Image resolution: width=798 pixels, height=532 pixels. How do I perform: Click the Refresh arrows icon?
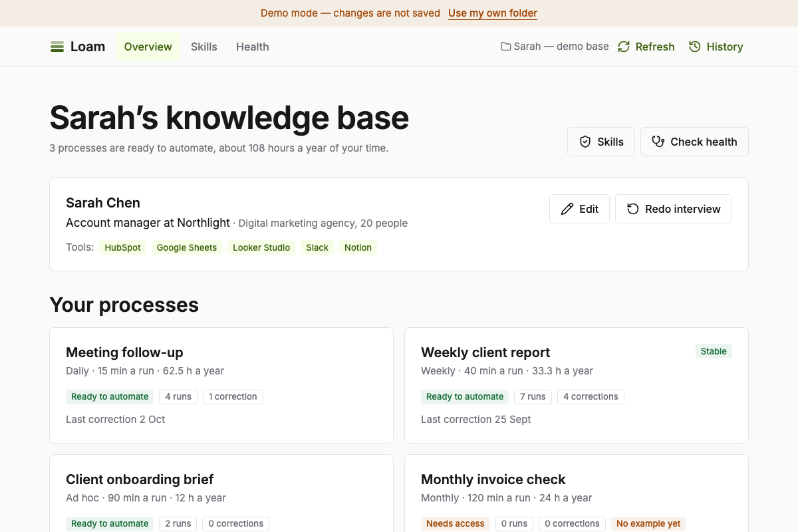(624, 47)
